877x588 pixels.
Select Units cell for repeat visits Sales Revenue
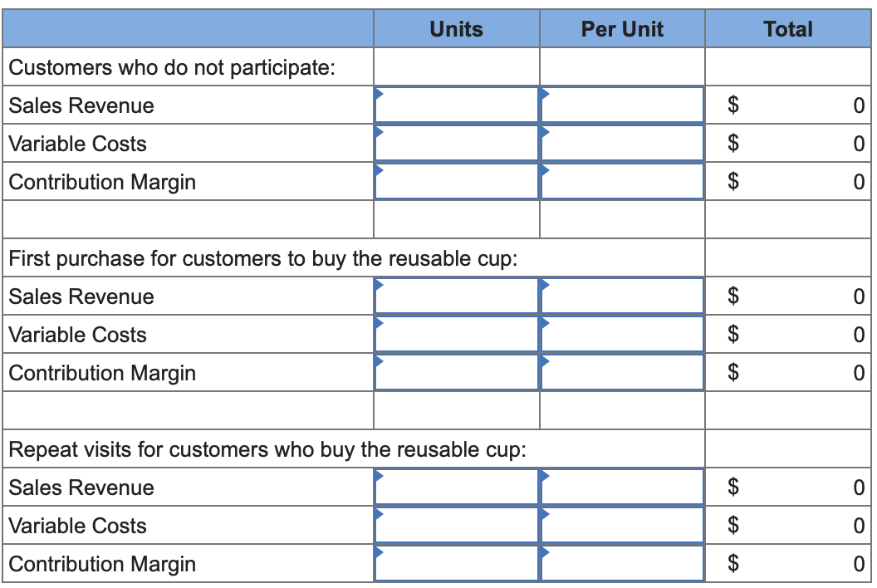click(x=457, y=487)
